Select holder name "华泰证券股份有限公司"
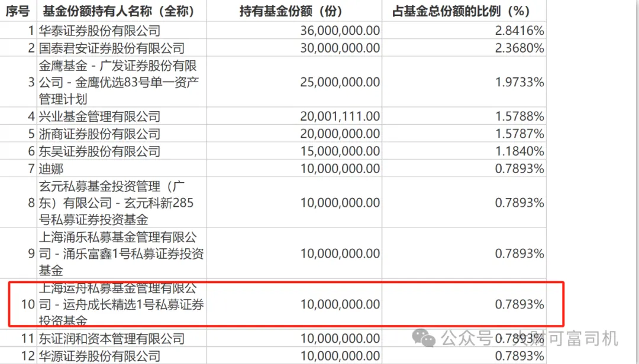Viewport: 639px width, 364px height. point(100,31)
